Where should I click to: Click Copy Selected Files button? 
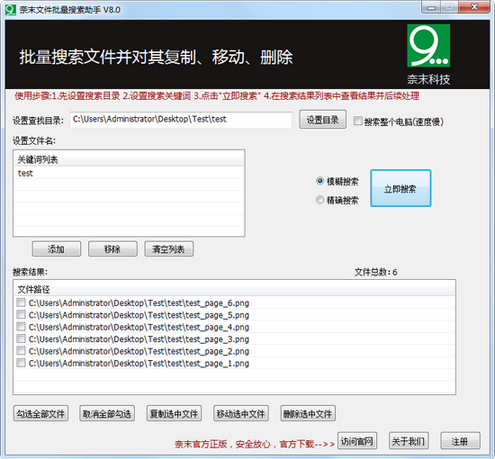174,414
